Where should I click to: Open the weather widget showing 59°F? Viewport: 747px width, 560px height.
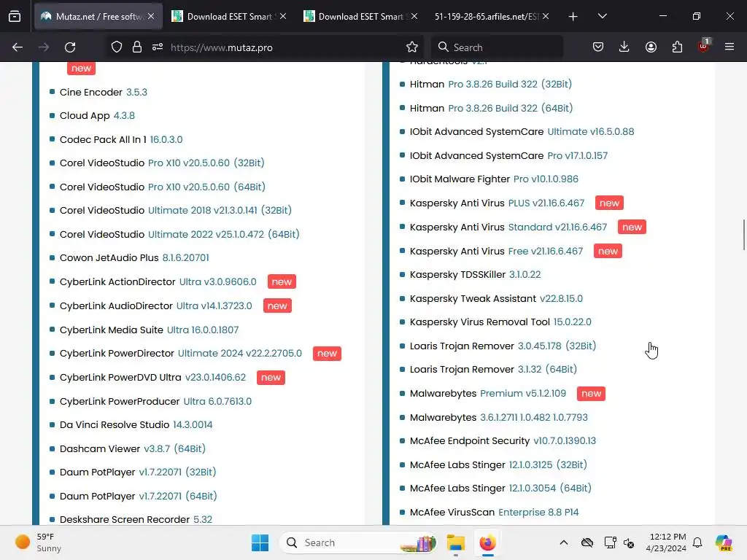pyautogui.click(x=39, y=542)
